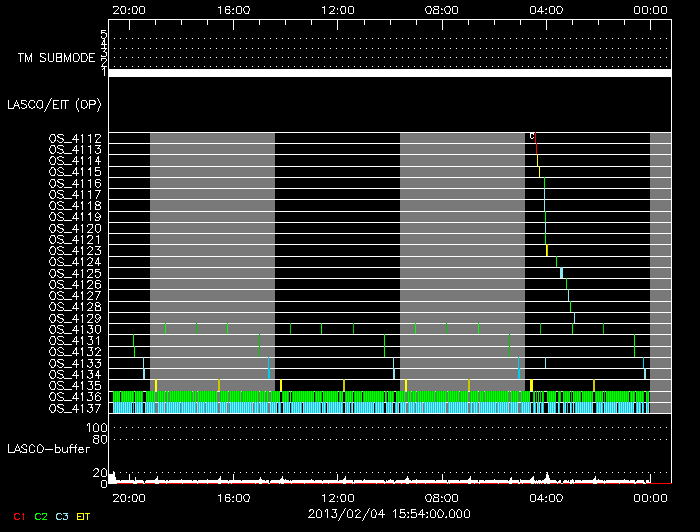The width and height of the screenshot is (700, 532).
Task: Click the green marker in OS_4116 row
Action: [544, 183]
